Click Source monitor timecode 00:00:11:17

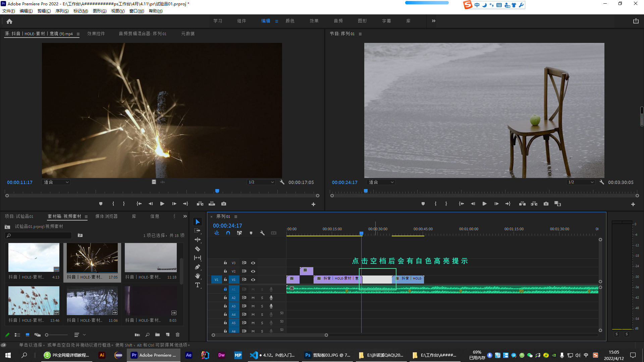(20, 182)
